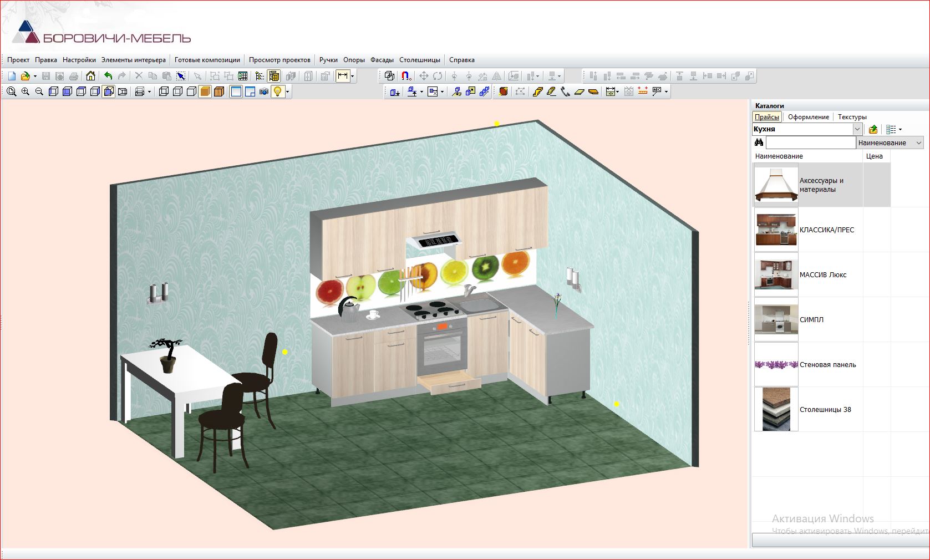Viewport: 930px width, 560px height.
Task: Click the zoom in magnifier icon
Action: click(x=25, y=91)
